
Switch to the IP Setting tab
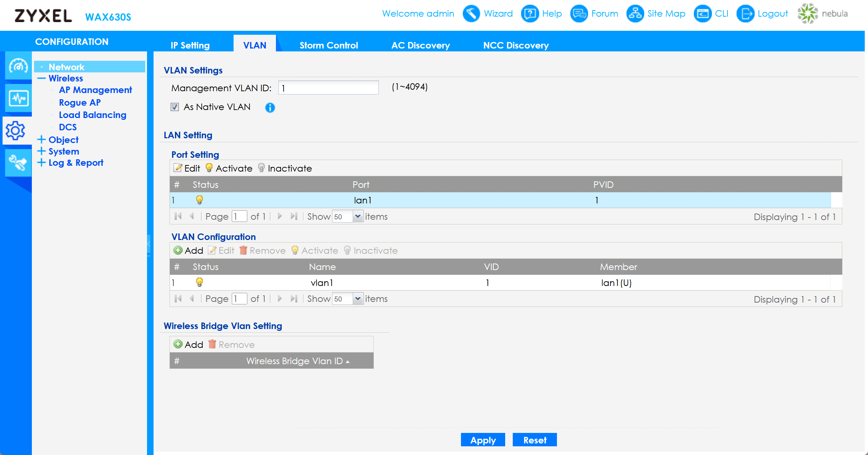pyautogui.click(x=190, y=45)
